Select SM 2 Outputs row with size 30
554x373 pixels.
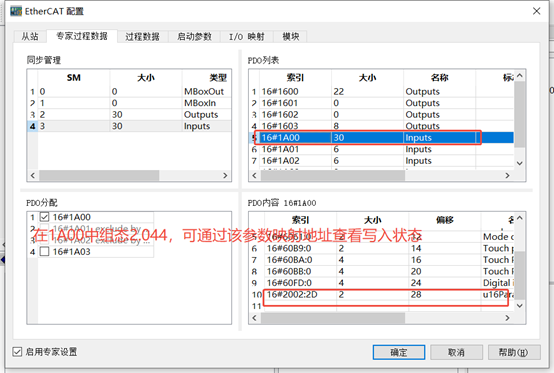click(x=129, y=114)
